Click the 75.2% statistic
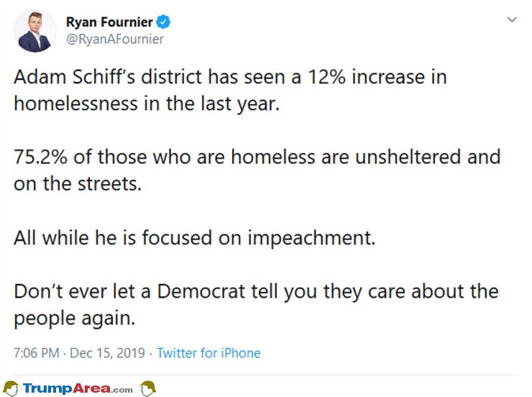532x397 pixels. coord(40,157)
